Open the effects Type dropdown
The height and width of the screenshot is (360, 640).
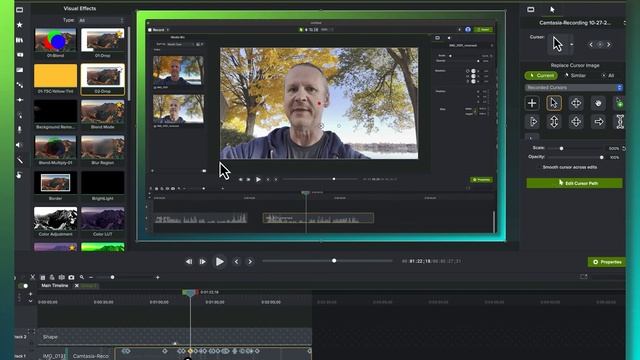(101, 20)
